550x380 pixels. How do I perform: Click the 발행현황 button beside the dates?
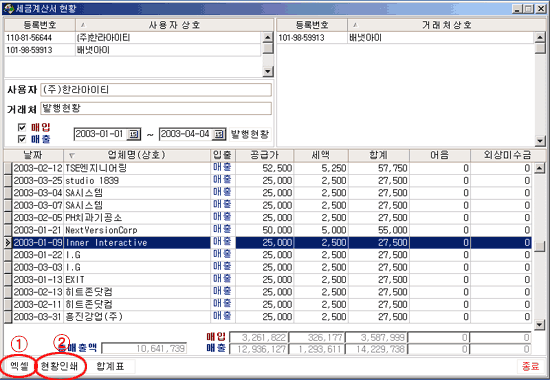tap(250, 134)
